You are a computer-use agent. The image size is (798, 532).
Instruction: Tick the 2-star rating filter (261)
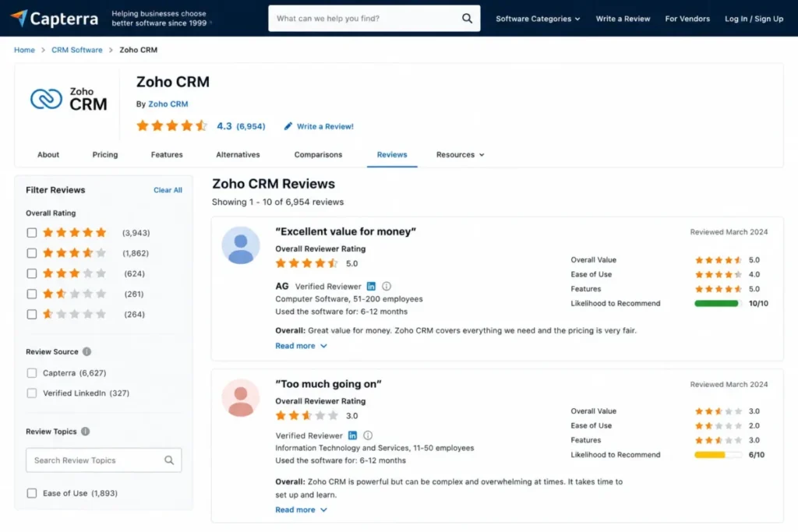(x=31, y=294)
